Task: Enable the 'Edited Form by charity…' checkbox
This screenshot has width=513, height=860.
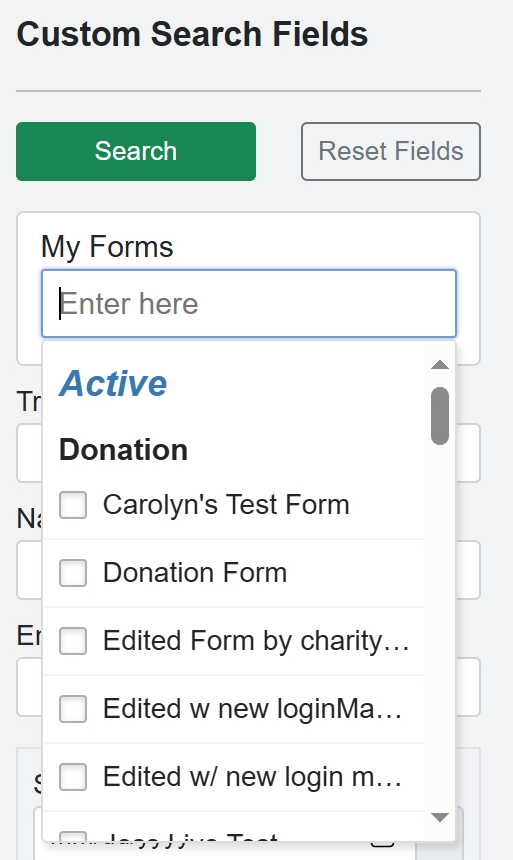Action: pyautogui.click(x=73, y=641)
